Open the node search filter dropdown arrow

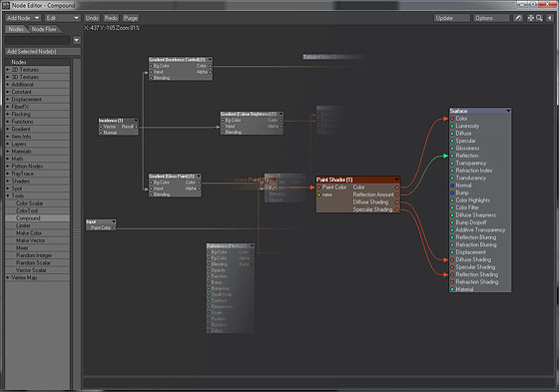[x=76, y=40]
